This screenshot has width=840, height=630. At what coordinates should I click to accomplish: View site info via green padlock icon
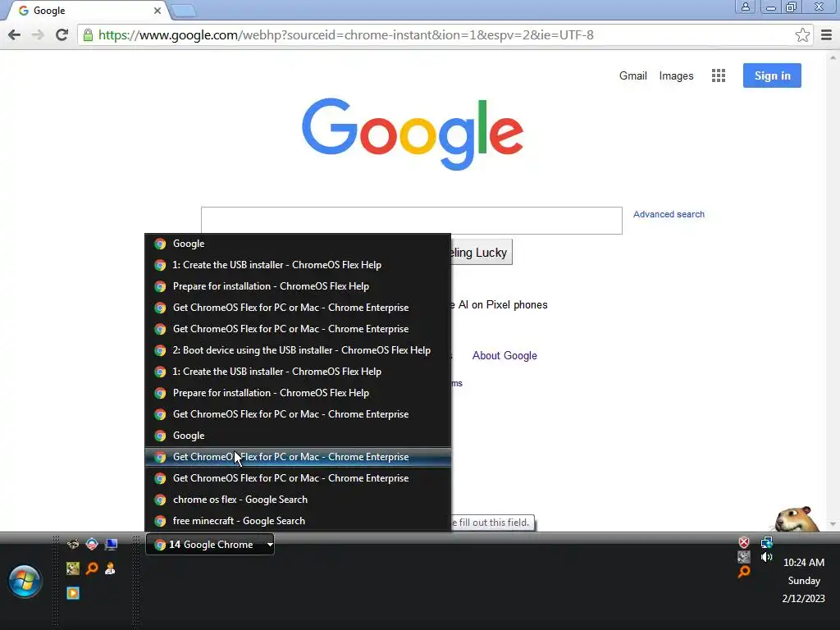(x=88, y=35)
